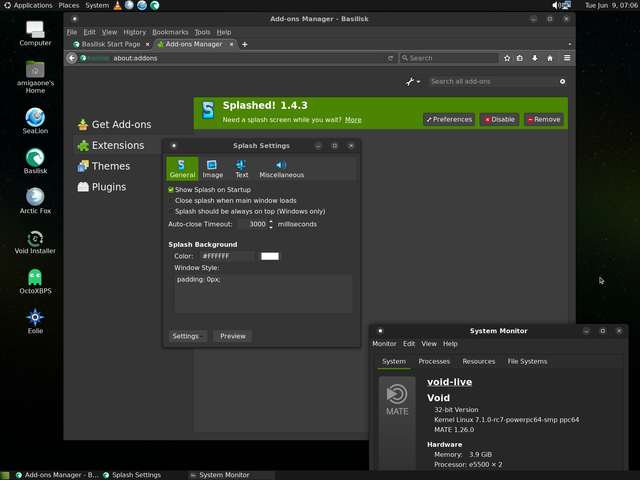Open the add-ons tools wrench dropdown
Viewport: 640px width, 480px height.
click(413, 82)
